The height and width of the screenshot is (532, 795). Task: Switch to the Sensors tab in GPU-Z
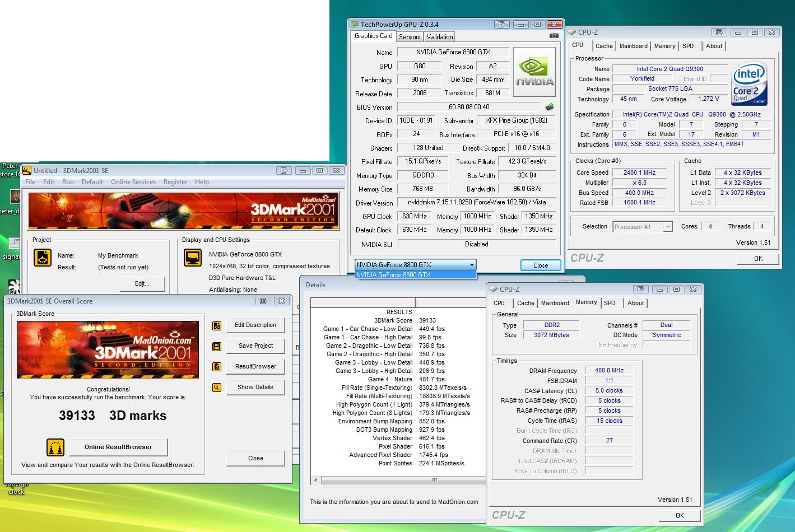pyautogui.click(x=410, y=37)
